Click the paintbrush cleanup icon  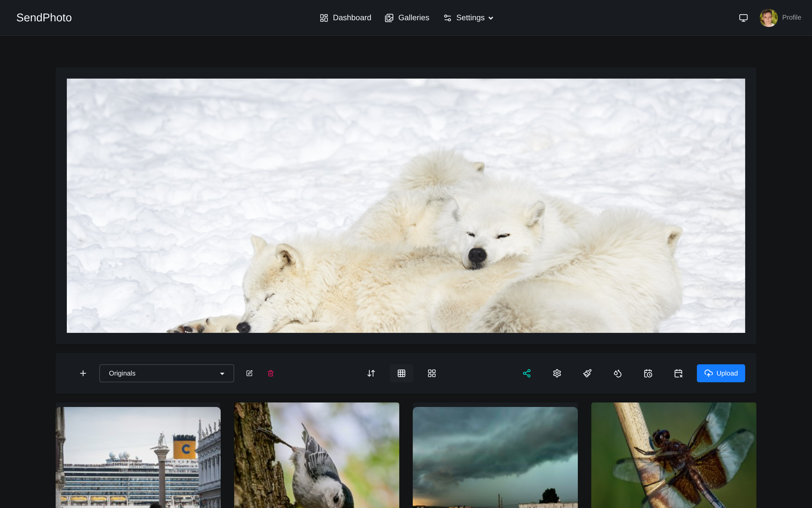coord(587,373)
